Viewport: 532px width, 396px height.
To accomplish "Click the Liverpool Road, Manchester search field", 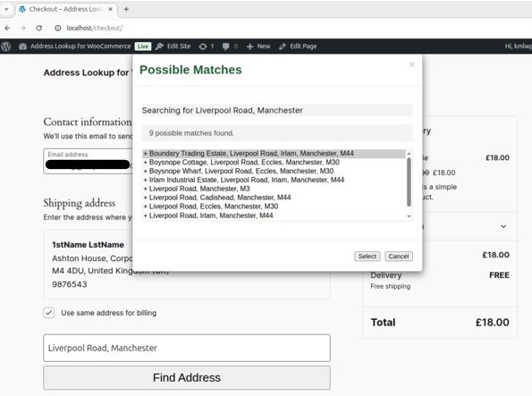I will (x=187, y=348).
